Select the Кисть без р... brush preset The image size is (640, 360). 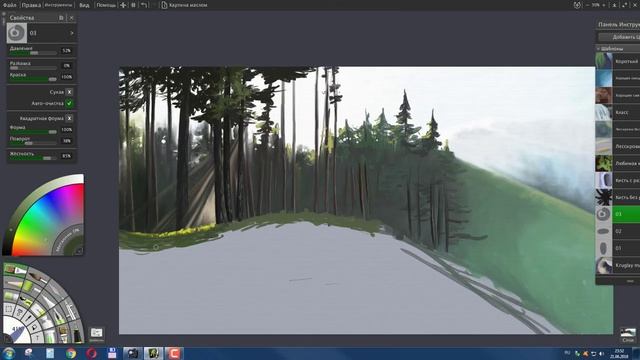(x=618, y=197)
